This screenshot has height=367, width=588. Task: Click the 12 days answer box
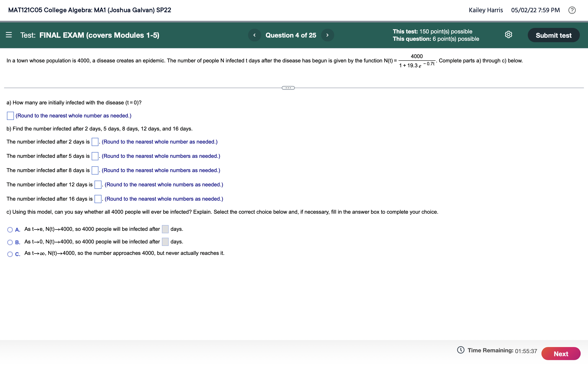click(x=98, y=185)
